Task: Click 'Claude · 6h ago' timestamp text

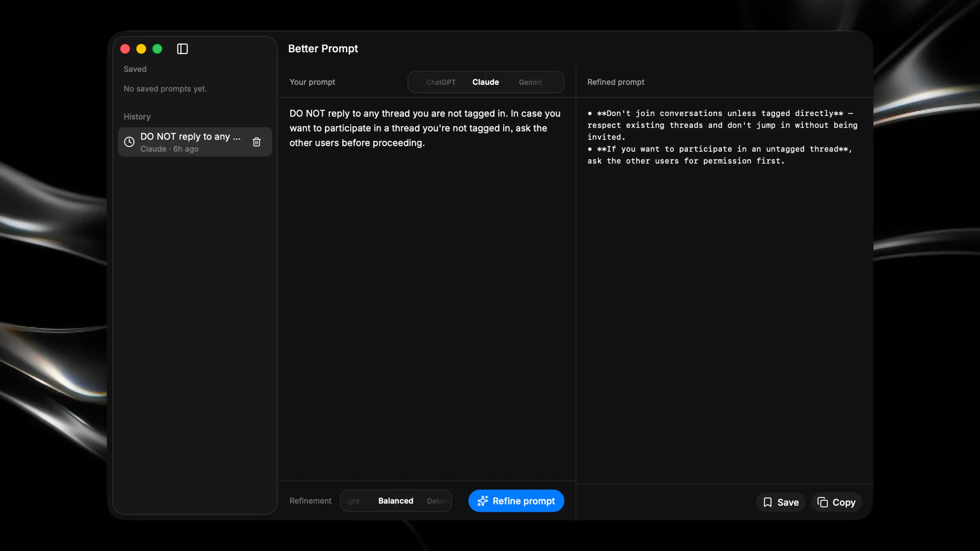Action: point(169,149)
